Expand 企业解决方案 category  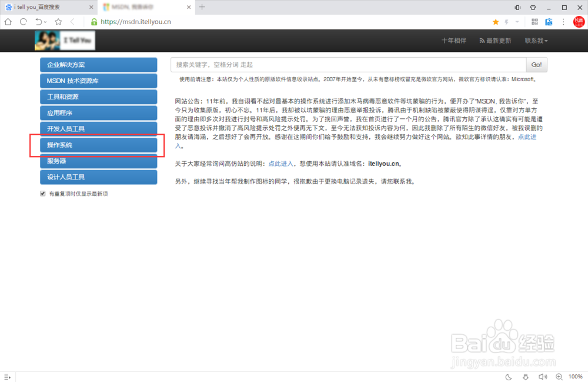(x=99, y=65)
